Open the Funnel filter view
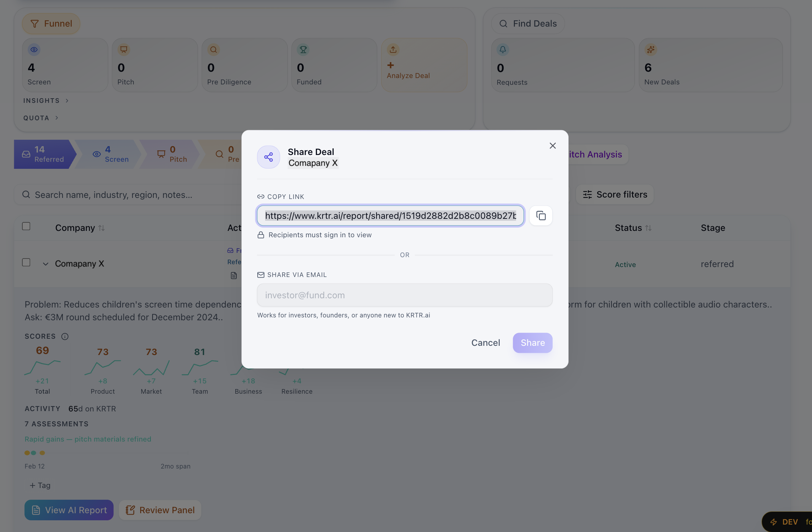Image resolution: width=812 pixels, height=532 pixels. click(x=51, y=23)
